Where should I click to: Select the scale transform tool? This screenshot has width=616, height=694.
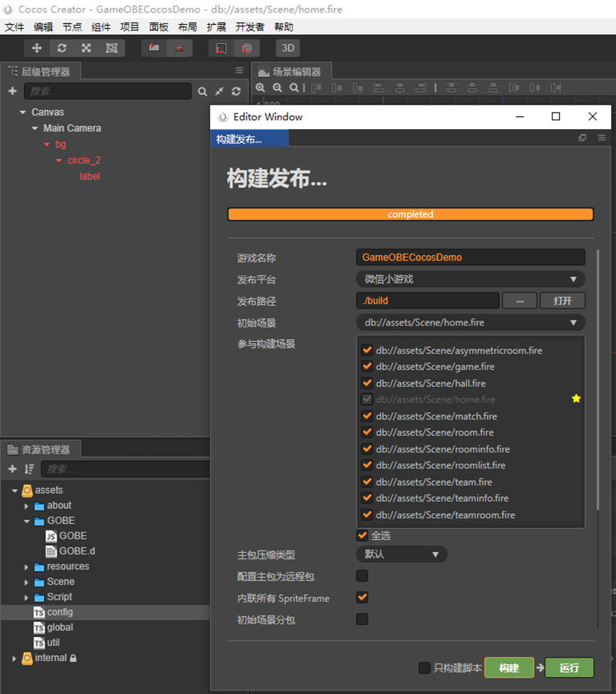tap(86, 48)
